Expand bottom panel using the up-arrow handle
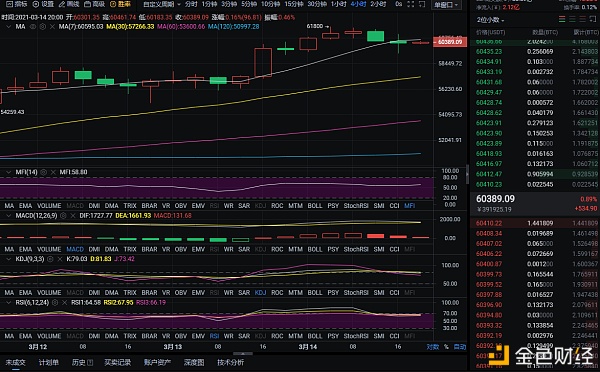This screenshot has height=372, width=600. pos(243,354)
